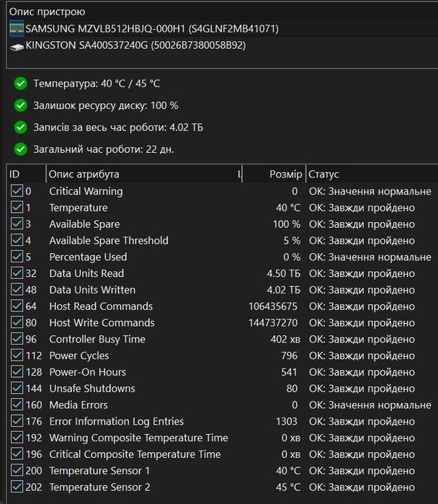438x504 pixels.
Task: Click the Available Spare value 100 %
Action: tap(287, 224)
